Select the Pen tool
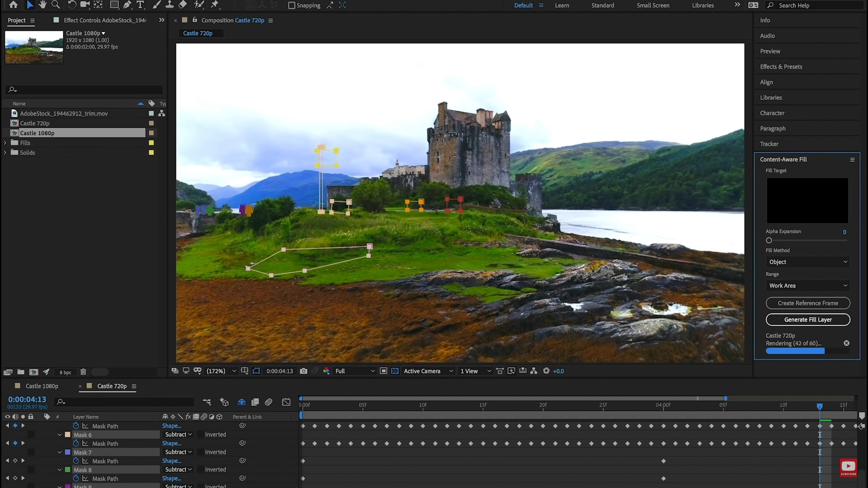This screenshot has width=868, height=488. point(127,5)
